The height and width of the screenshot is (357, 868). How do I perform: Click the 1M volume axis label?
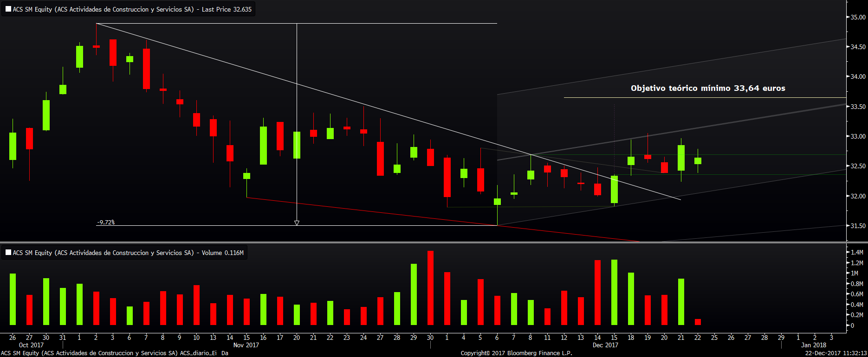click(x=855, y=273)
